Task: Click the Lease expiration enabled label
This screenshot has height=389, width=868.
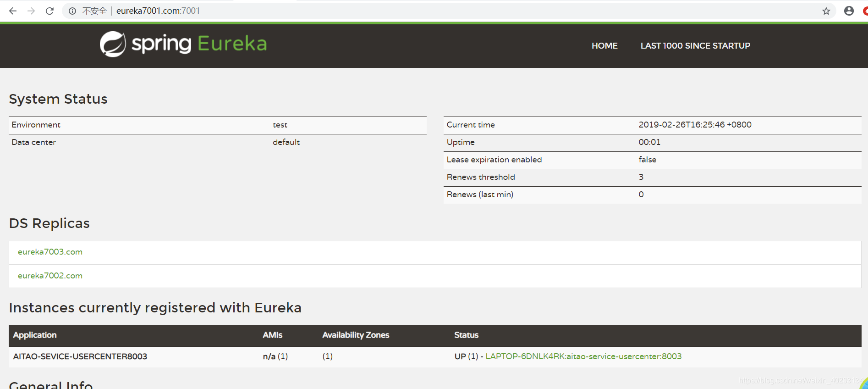Action: tap(494, 160)
